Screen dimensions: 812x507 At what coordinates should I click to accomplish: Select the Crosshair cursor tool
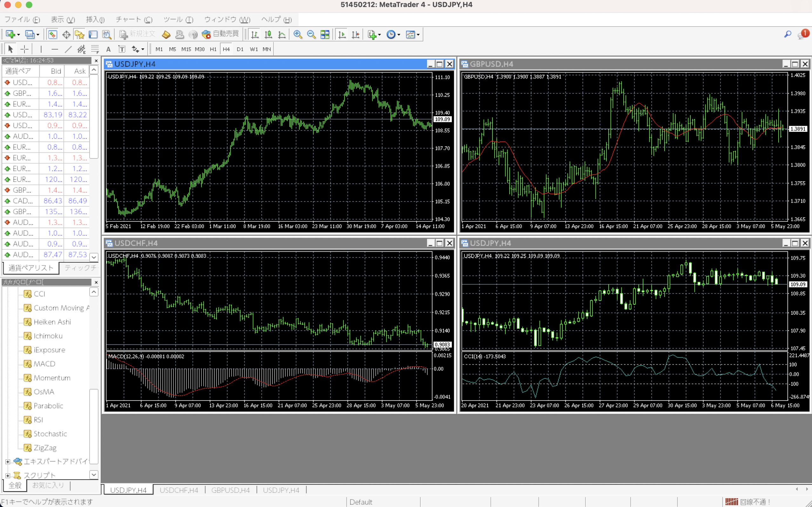click(24, 49)
